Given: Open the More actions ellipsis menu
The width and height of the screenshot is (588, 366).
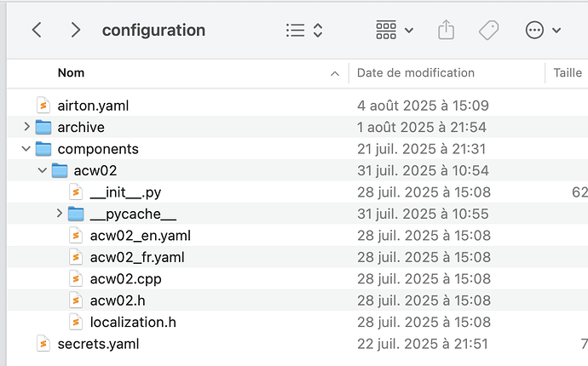Looking at the screenshot, I should pos(543,31).
